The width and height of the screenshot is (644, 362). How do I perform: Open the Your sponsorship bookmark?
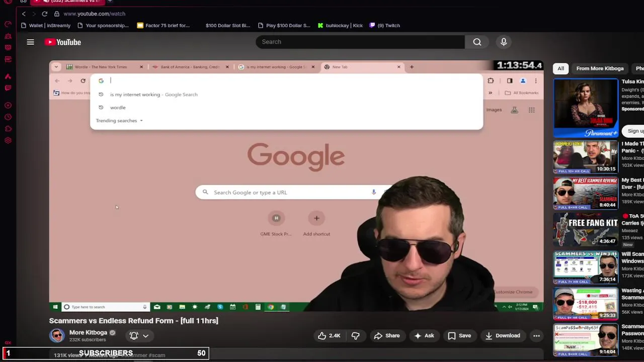[103, 26]
